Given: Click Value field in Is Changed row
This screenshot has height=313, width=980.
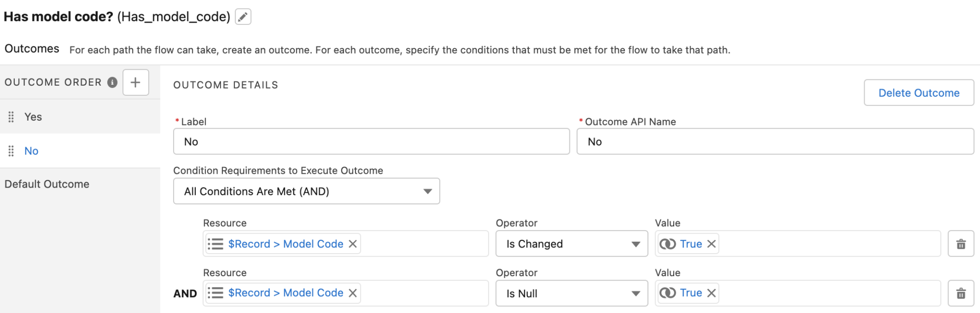Looking at the screenshot, I should click(798, 244).
